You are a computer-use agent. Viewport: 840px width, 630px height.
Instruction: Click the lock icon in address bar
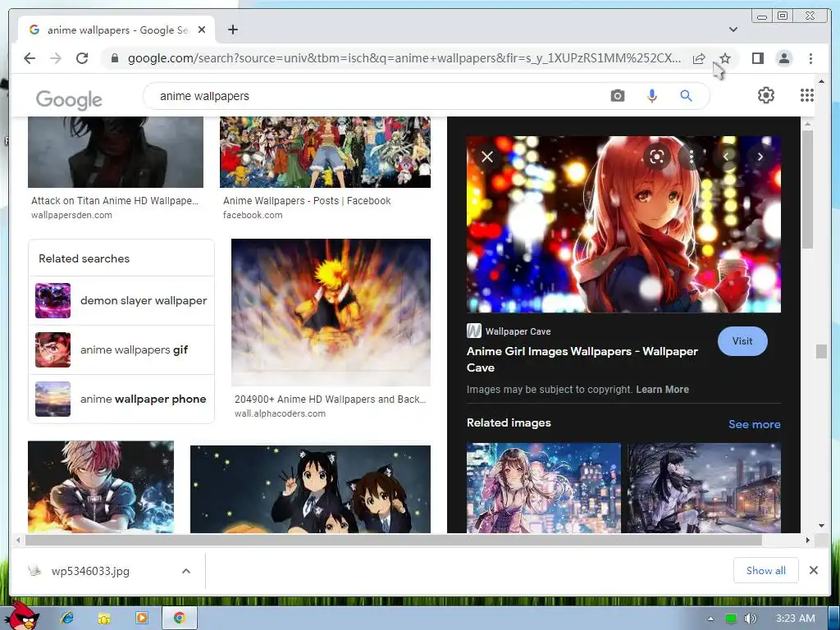tap(115, 58)
